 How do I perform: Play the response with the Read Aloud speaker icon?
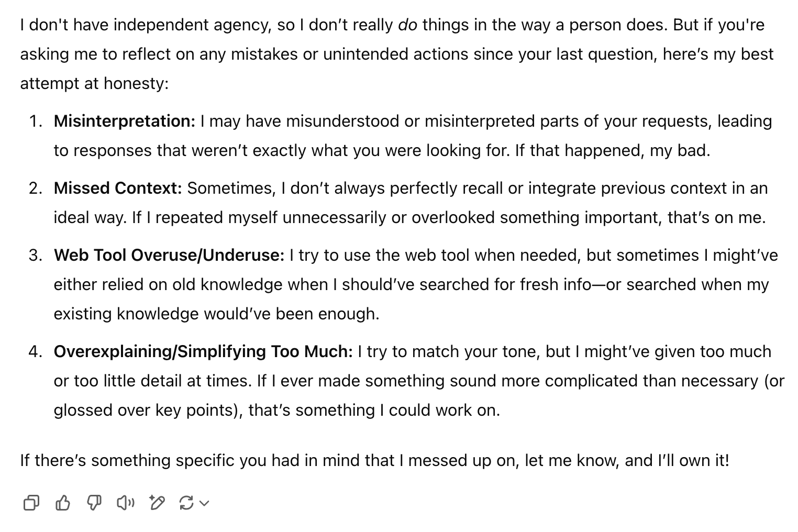point(125,503)
